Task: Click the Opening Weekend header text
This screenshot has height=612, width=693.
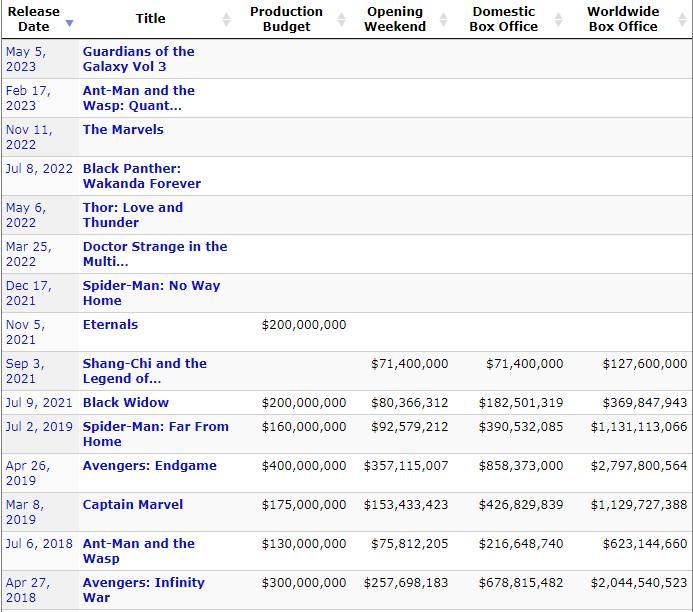Action: [x=395, y=19]
